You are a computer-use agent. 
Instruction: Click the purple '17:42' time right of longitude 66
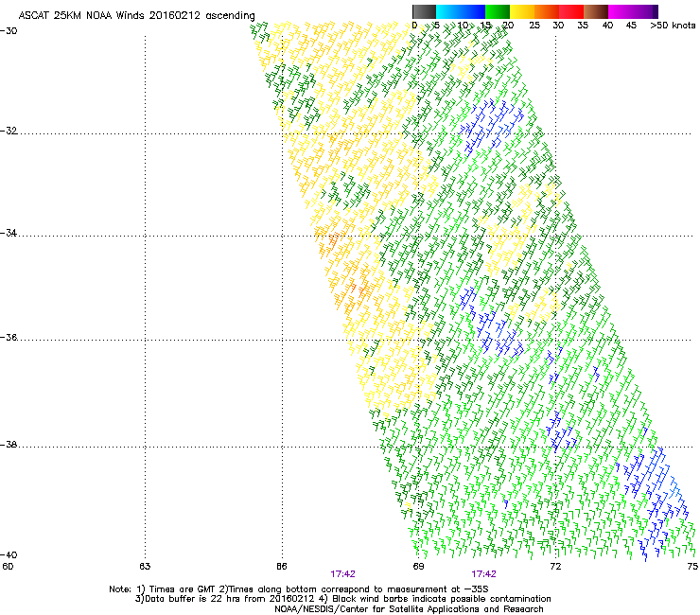coord(342,574)
